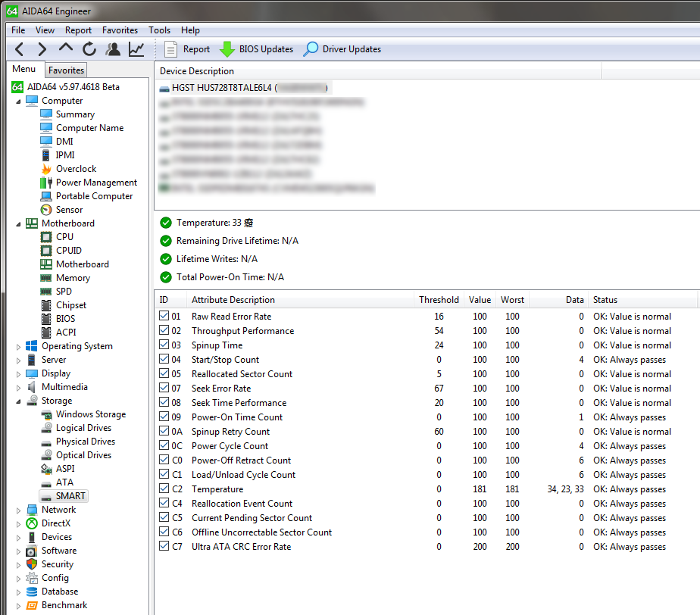Viewport: 700px width, 615px height.
Task: Expand the Display tree node
Action: pos(18,374)
